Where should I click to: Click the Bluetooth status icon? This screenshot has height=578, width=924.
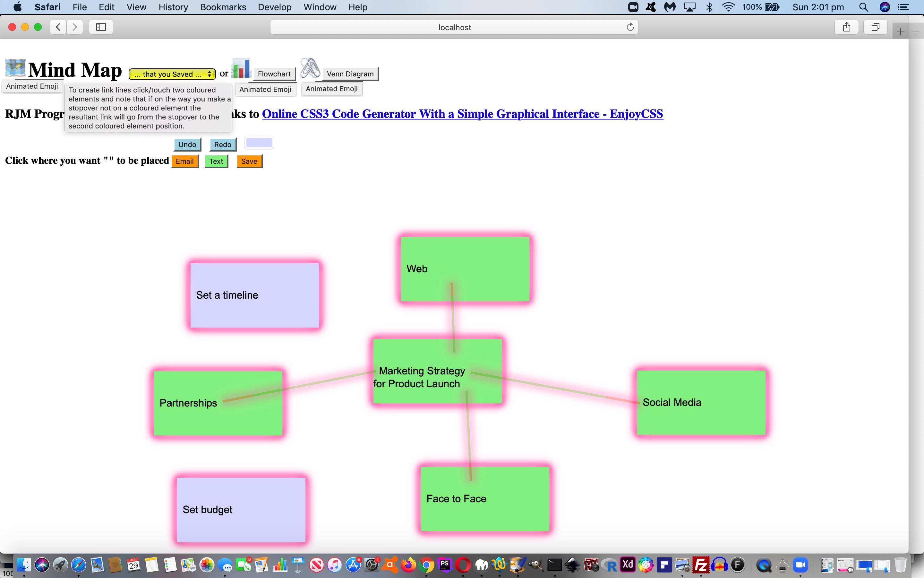(709, 7)
